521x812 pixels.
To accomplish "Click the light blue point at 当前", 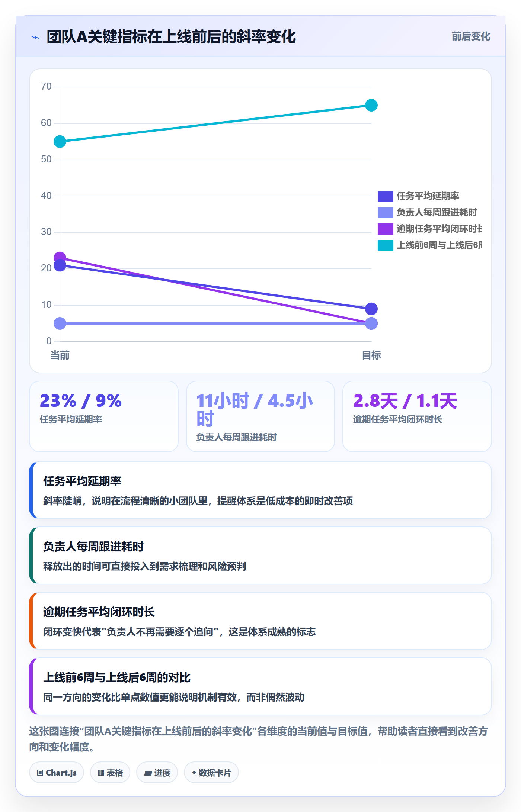I will point(60,323).
